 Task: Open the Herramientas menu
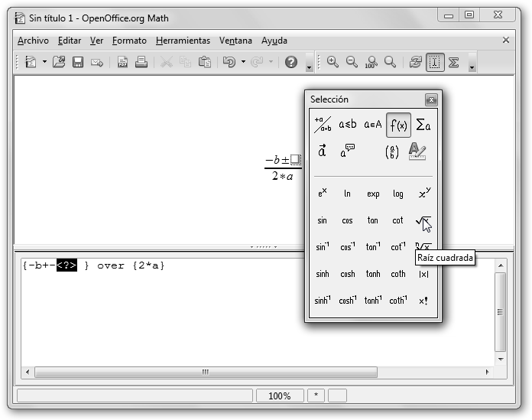point(183,41)
